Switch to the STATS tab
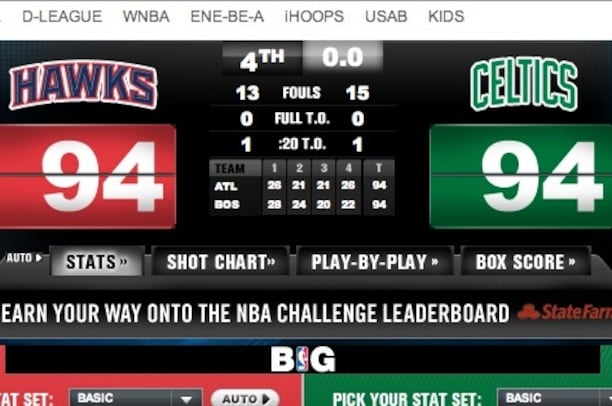Viewport: 612px width, 406px height. pos(97,261)
